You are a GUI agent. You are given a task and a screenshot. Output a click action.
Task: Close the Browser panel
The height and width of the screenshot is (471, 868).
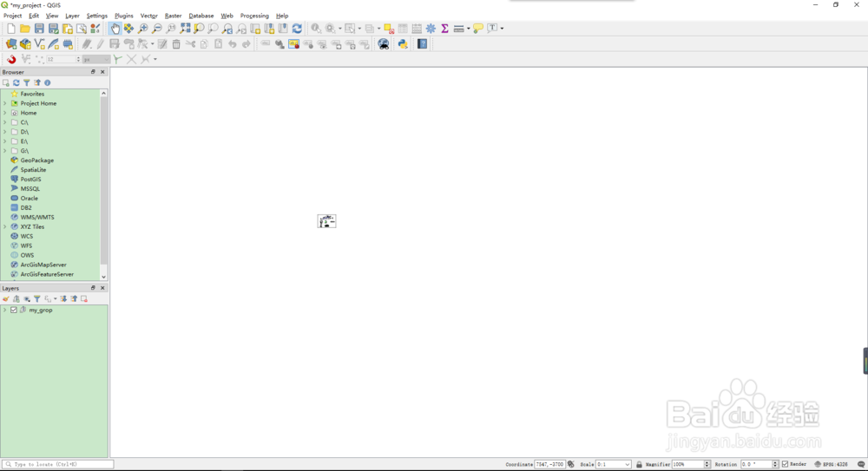102,72
